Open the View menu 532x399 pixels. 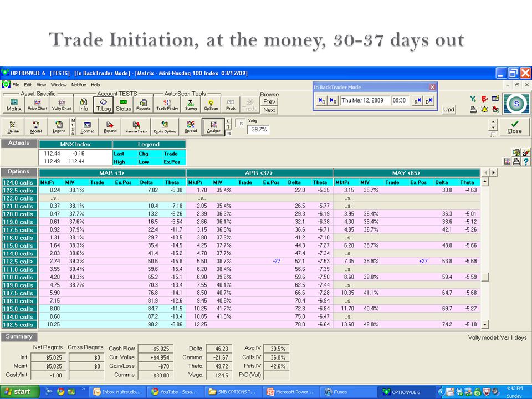(x=41, y=85)
